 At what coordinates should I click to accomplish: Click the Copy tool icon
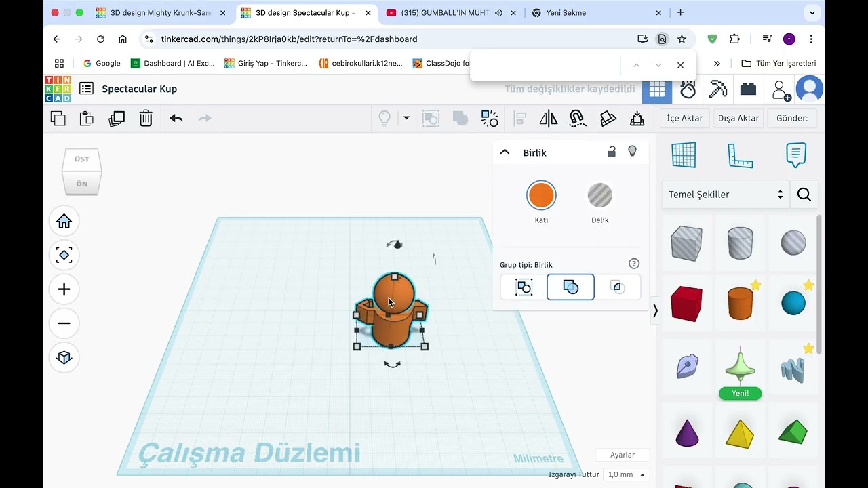click(58, 119)
